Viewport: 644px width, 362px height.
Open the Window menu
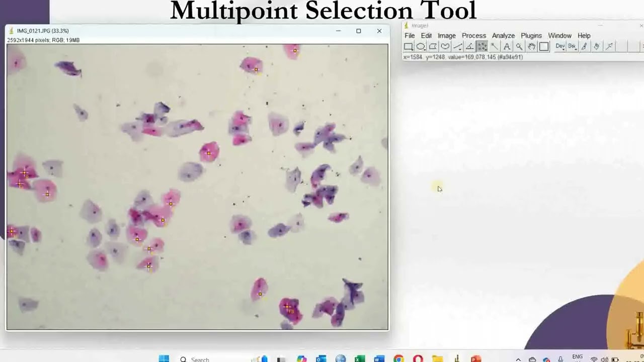(559, 36)
